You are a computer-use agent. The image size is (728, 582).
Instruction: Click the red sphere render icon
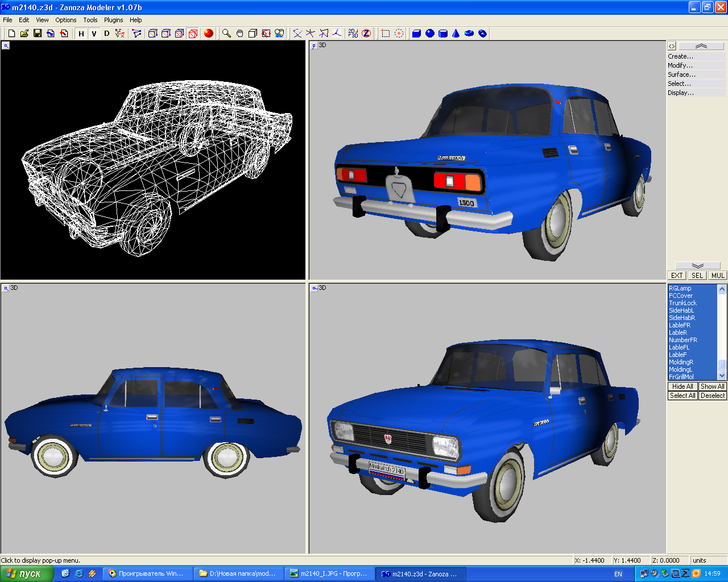[209, 34]
